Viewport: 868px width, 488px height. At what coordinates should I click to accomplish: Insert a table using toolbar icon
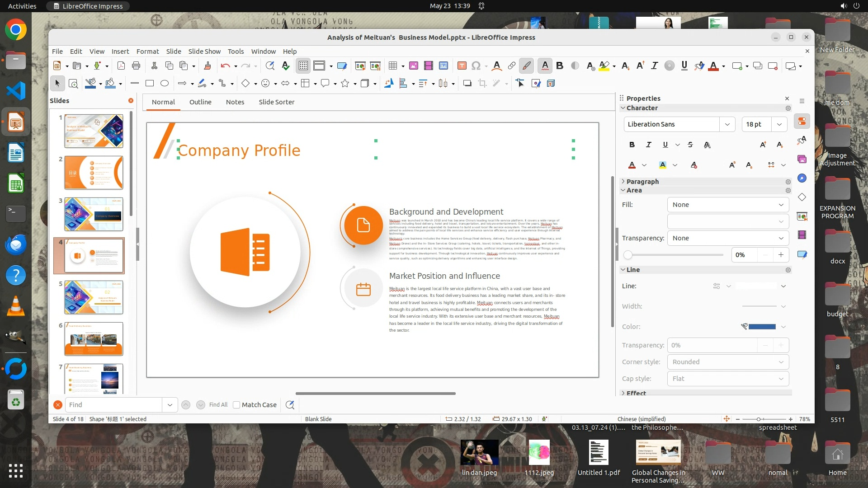click(393, 66)
